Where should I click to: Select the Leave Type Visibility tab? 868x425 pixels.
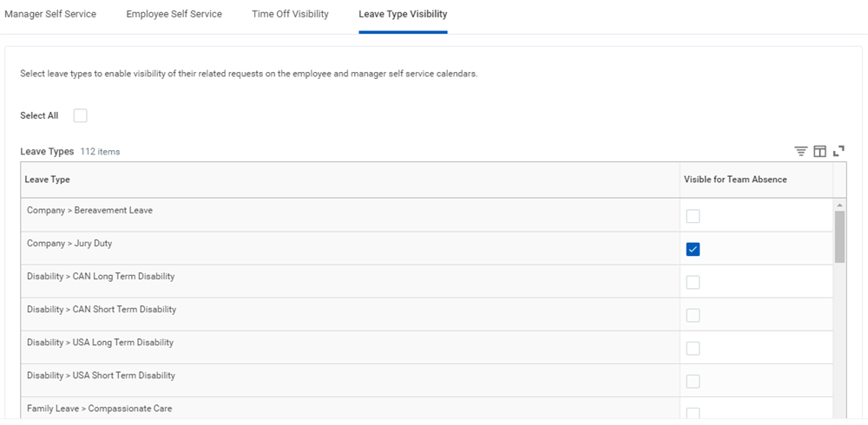click(x=403, y=15)
